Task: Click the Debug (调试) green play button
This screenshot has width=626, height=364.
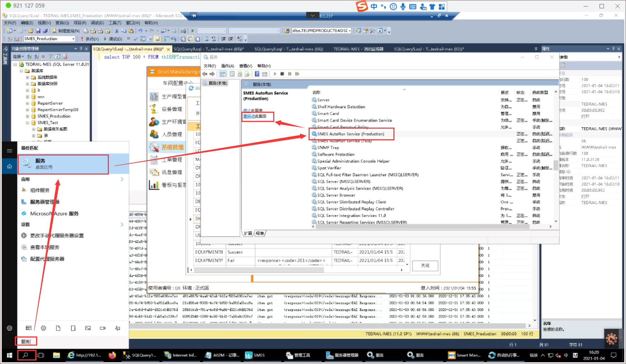Action: (x=113, y=39)
